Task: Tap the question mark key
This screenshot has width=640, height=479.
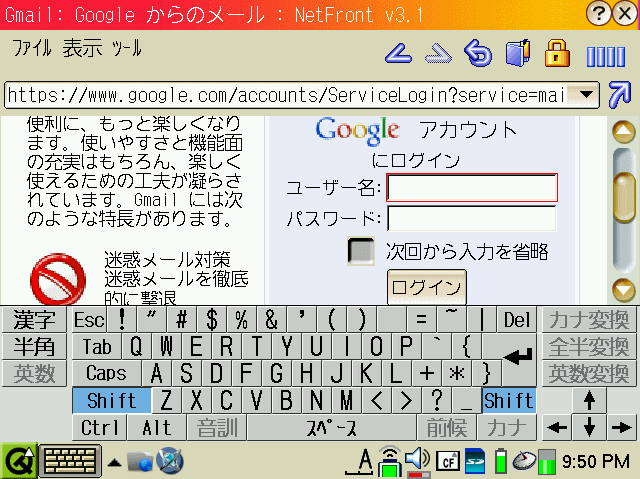Action: (x=437, y=401)
